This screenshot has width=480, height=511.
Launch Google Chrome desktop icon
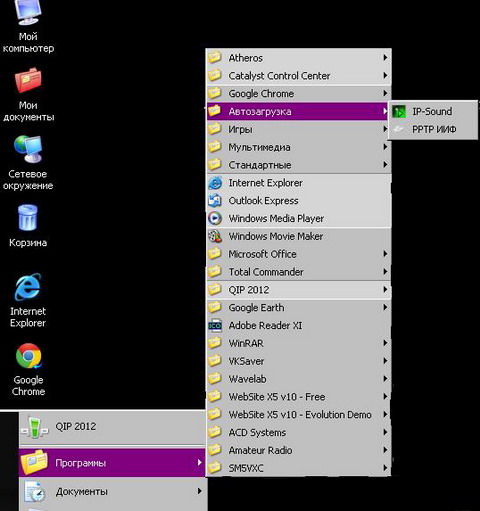click(28, 356)
